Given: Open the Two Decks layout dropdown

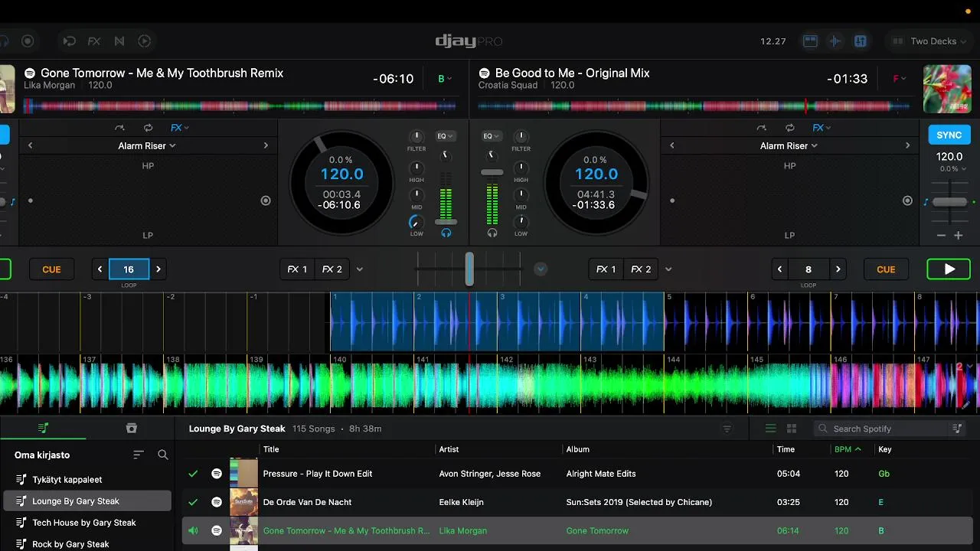Looking at the screenshot, I should coord(931,41).
